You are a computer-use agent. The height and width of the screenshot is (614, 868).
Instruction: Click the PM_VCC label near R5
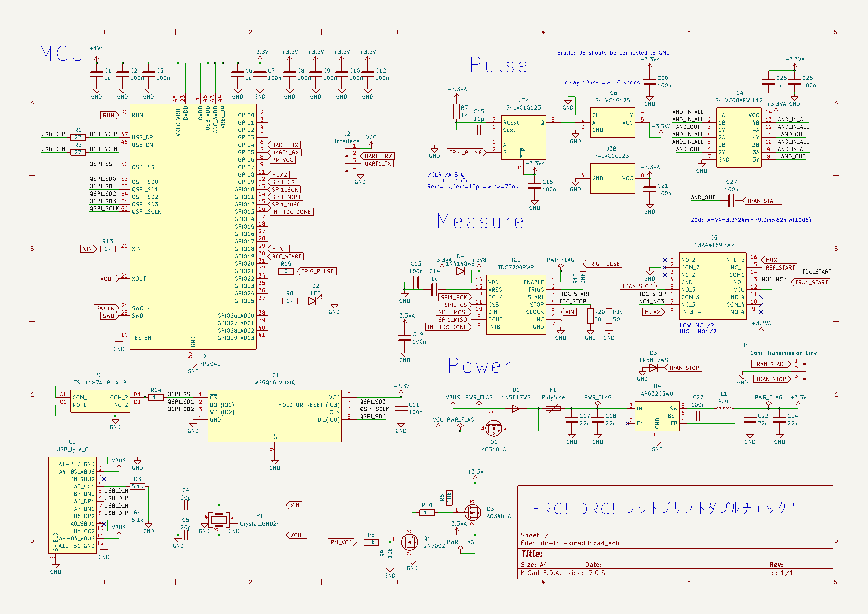point(341,542)
